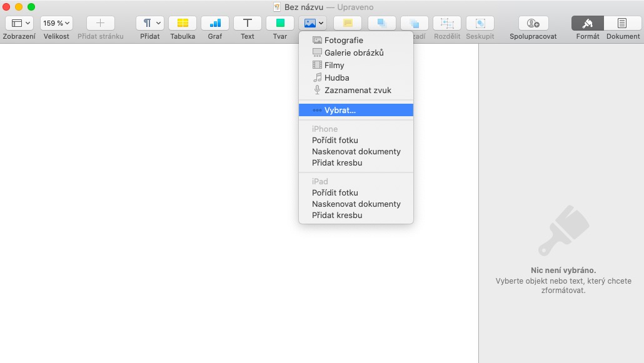Open the Přidat paragraph insert dropdown
This screenshot has width=644, height=363.
(x=150, y=23)
